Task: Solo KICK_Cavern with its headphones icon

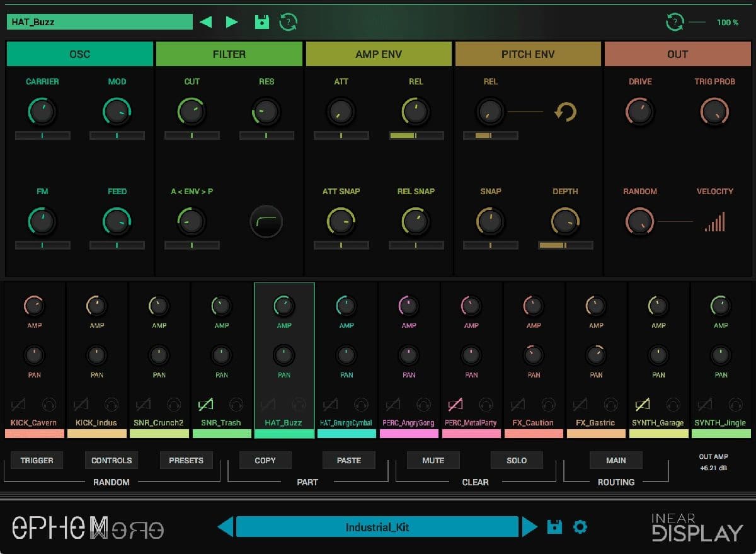Action: (x=49, y=404)
